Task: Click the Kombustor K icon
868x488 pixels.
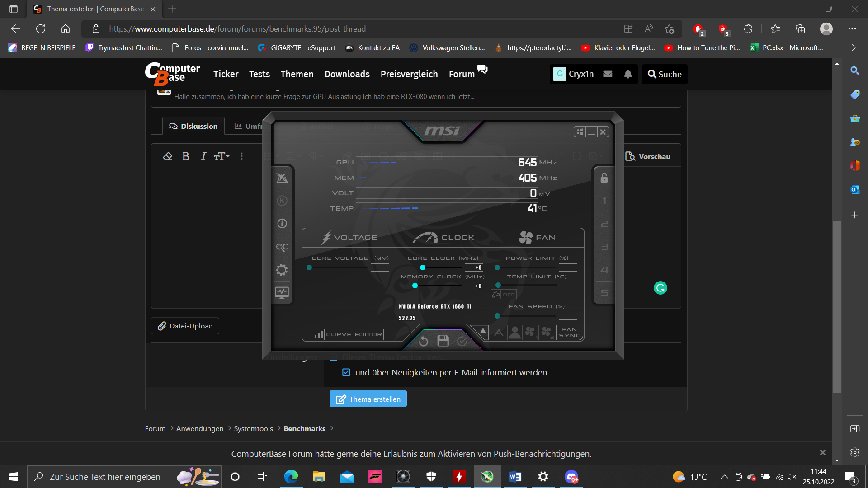Action: pyautogui.click(x=282, y=201)
